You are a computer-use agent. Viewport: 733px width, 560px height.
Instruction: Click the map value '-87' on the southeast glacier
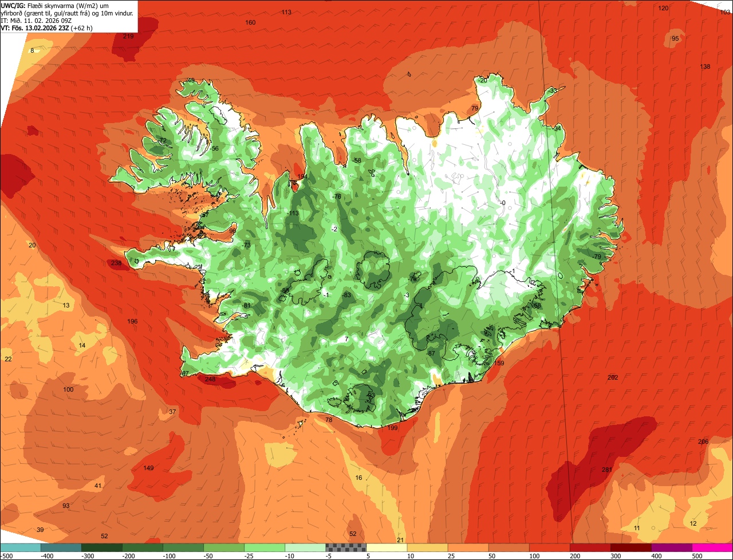[431, 353]
